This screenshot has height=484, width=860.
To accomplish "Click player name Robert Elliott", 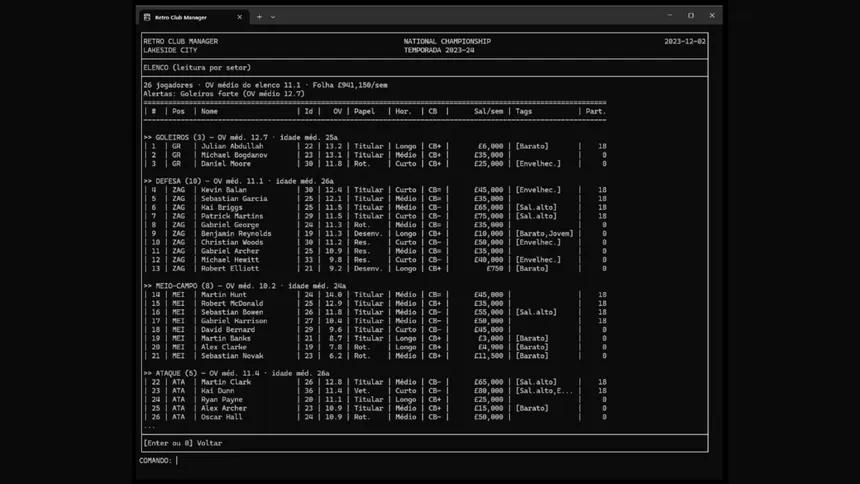I will (x=230, y=269).
